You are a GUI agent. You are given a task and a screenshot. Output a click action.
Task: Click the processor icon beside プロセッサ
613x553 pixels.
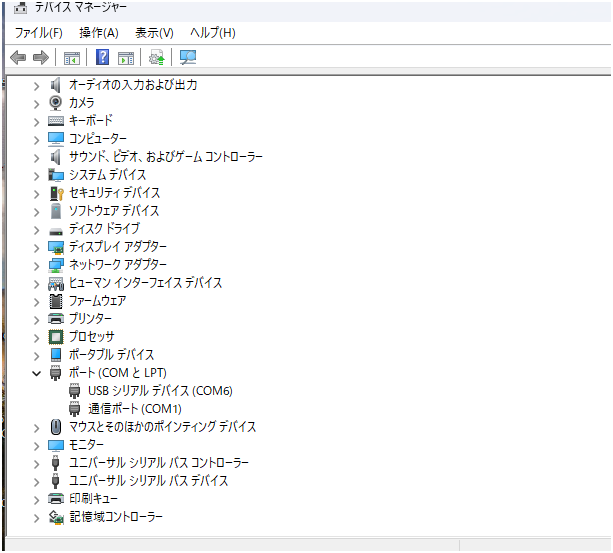[56, 337]
